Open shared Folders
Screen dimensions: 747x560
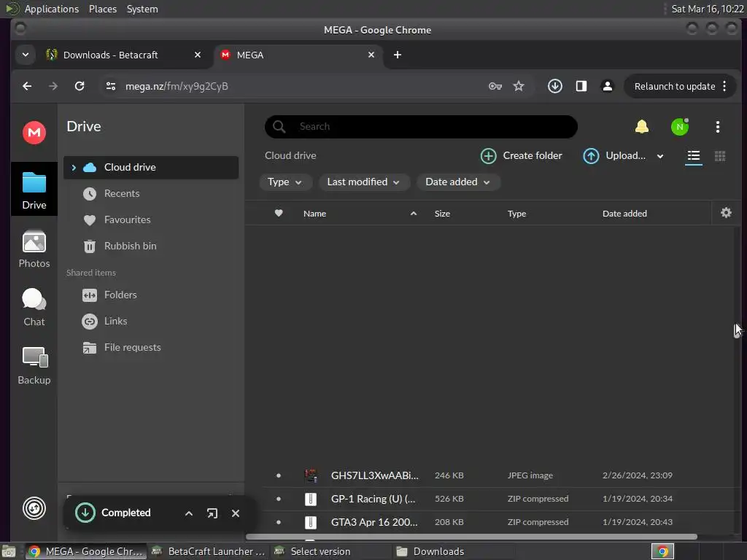pyautogui.click(x=150, y=295)
